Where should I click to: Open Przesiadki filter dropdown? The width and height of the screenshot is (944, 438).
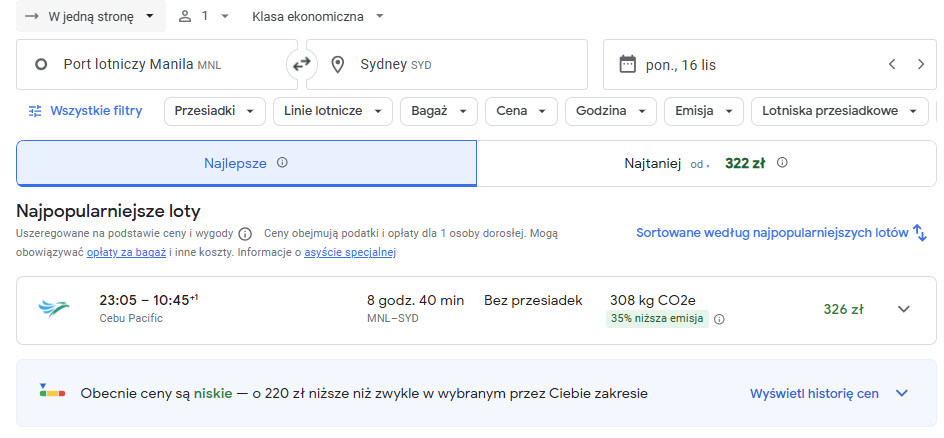(x=215, y=111)
